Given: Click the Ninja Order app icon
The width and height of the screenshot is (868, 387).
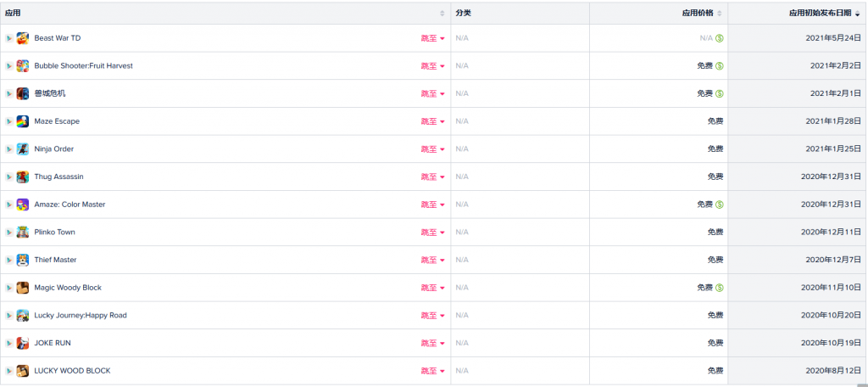Looking at the screenshot, I should coord(23,149).
